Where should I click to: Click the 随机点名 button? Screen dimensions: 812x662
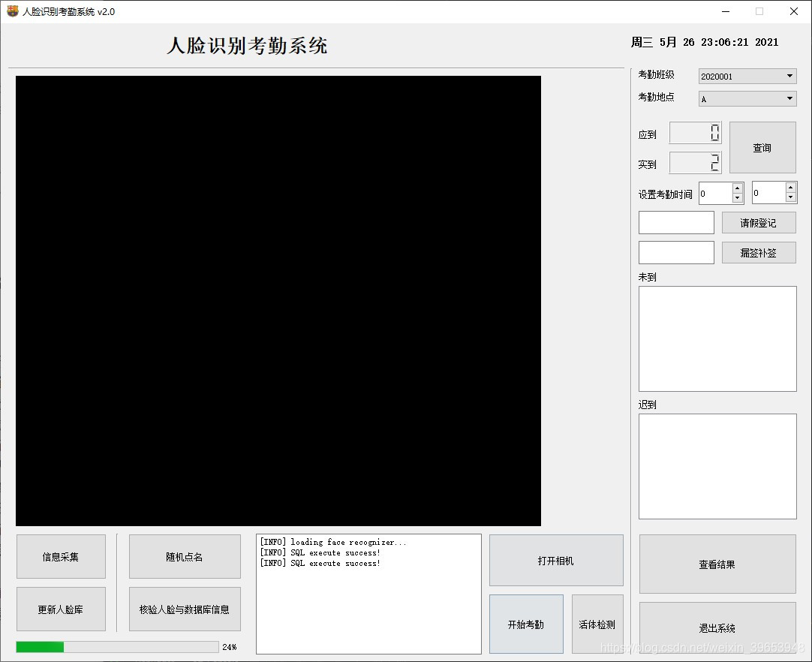[185, 557]
